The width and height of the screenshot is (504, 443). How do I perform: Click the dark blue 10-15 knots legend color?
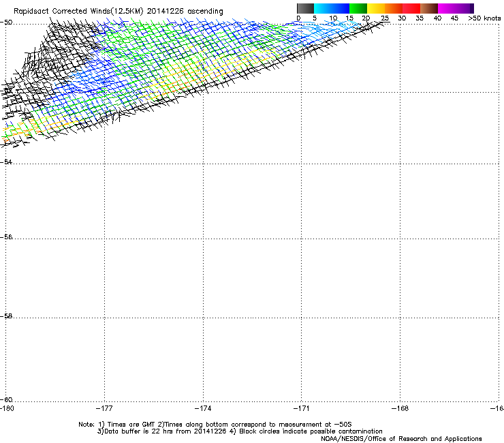[x=341, y=8]
